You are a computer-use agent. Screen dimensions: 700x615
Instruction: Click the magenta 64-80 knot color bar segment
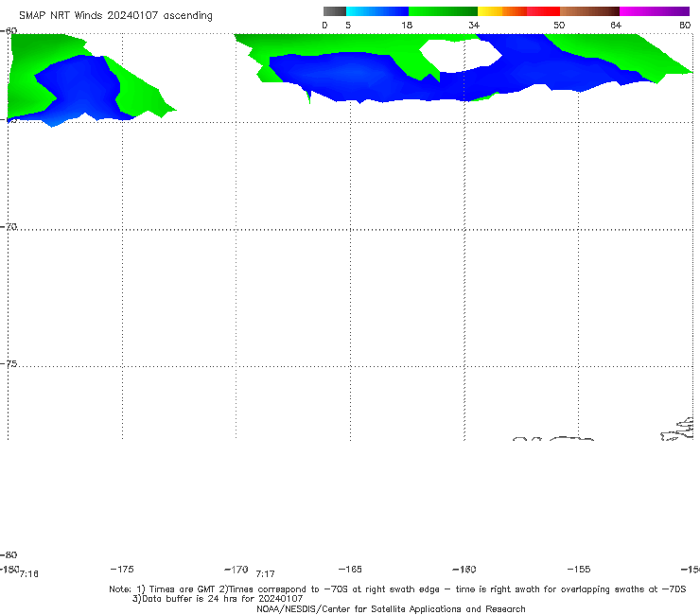coord(655,11)
